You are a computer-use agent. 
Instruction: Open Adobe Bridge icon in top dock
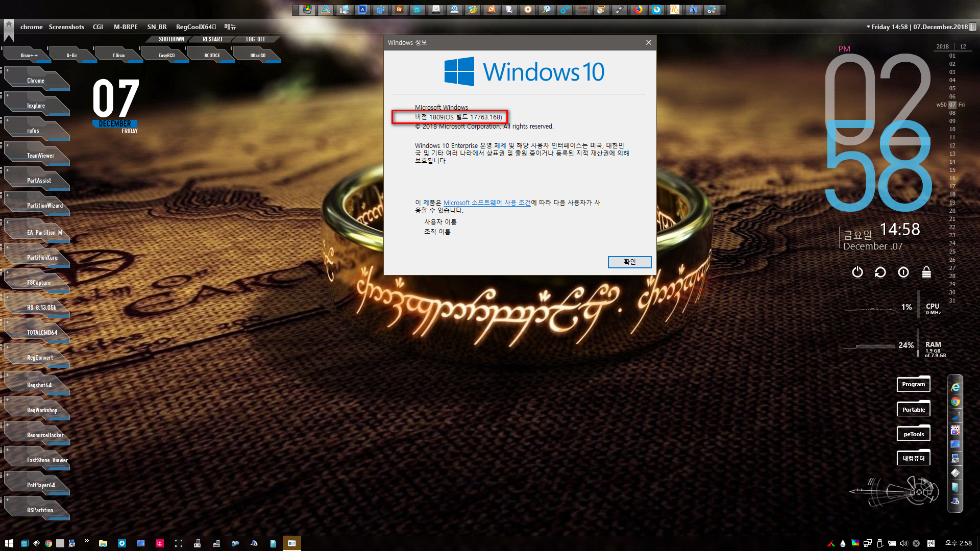coord(399,9)
